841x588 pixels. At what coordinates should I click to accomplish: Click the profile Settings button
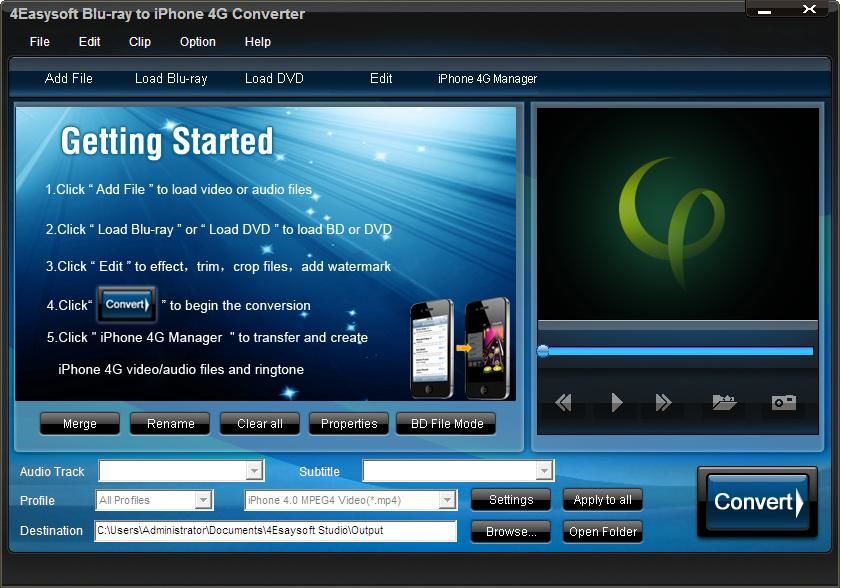pyautogui.click(x=511, y=499)
